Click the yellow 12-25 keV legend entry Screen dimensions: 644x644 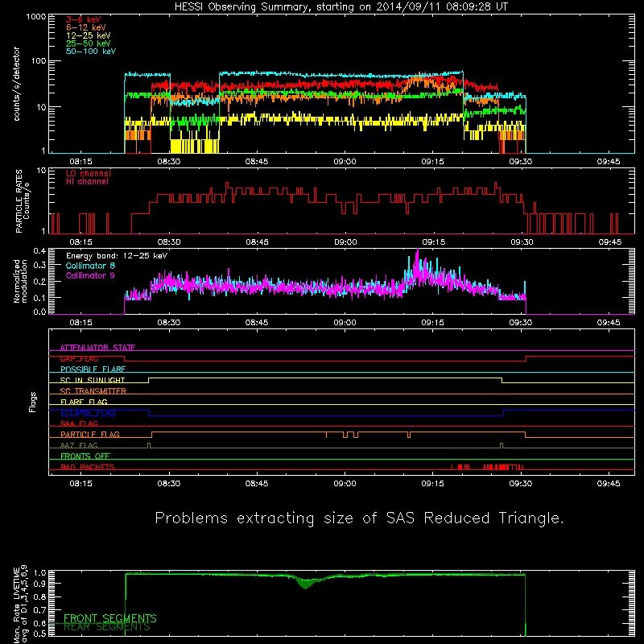89,35
